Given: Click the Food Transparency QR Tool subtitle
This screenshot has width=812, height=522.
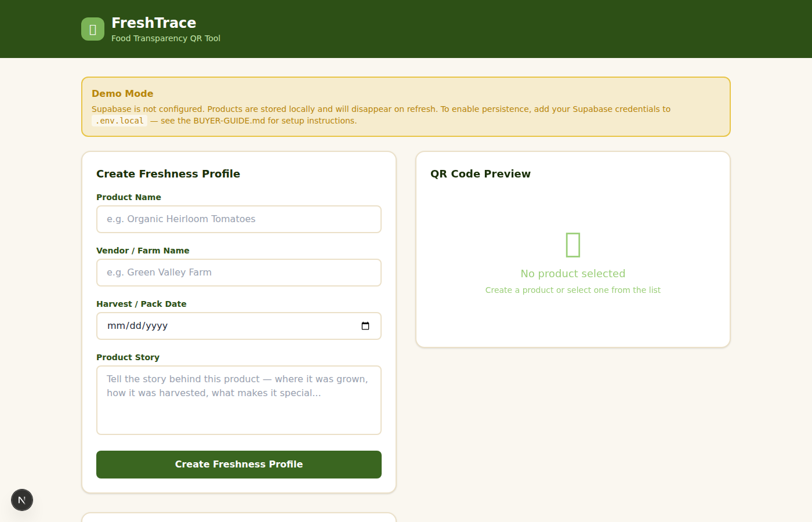Looking at the screenshot, I should pyautogui.click(x=166, y=38).
